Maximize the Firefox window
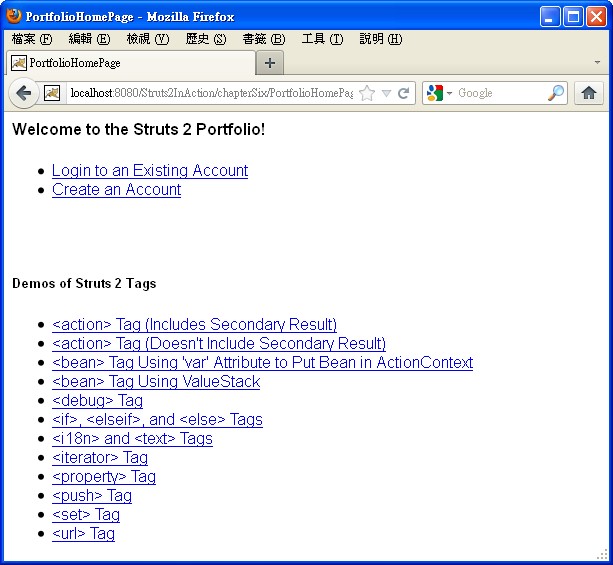613x565 pixels. tap(573, 16)
